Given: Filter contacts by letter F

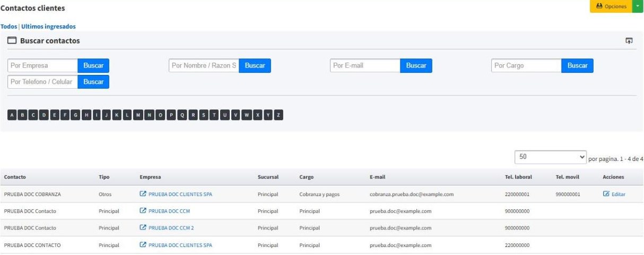Looking at the screenshot, I should [x=65, y=115].
